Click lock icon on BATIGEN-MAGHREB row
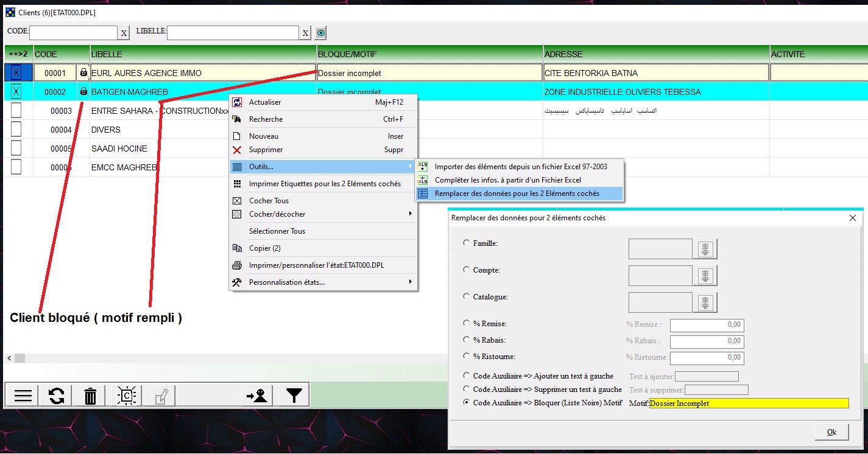This screenshot has width=868, height=454. 83,92
